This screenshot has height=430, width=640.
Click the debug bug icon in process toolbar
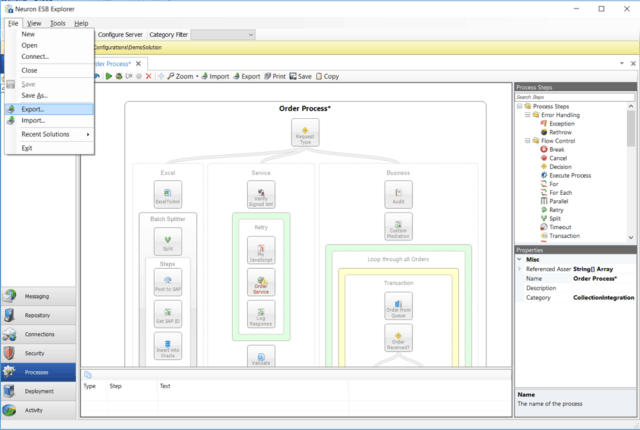click(x=119, y=76)
